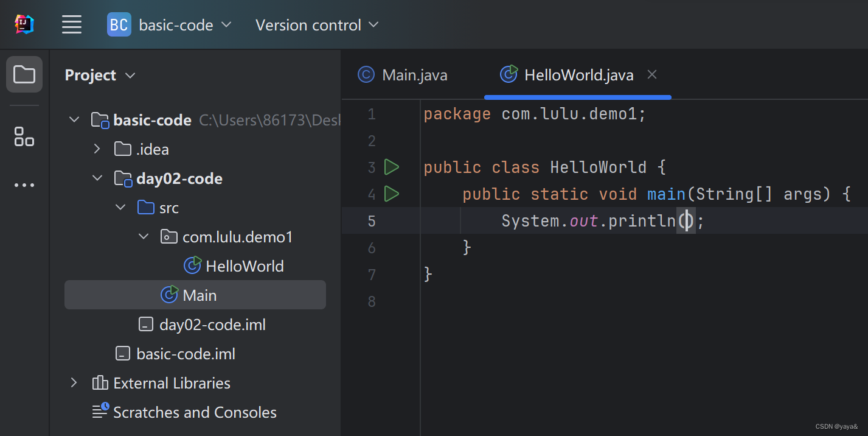The image size is (868, 436).
Task: Open the IntelliJ IDEA main menu (hamburger icon)
Action: point(71,24)
